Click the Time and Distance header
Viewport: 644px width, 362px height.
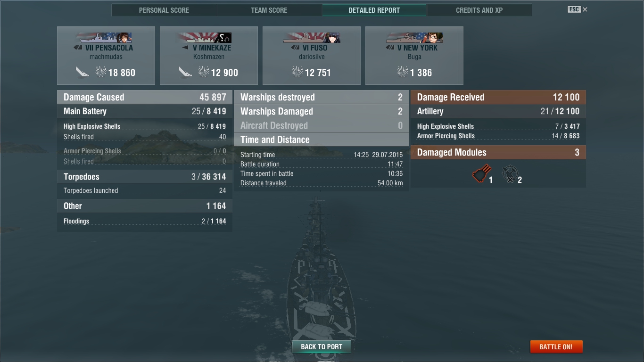click(x=322, y=140)
